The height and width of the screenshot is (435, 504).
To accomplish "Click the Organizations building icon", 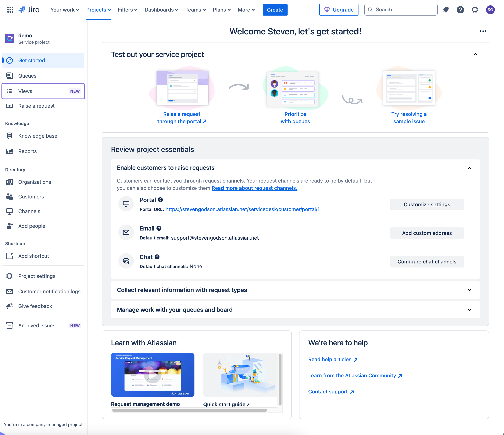I will click(x=10, y=182).
